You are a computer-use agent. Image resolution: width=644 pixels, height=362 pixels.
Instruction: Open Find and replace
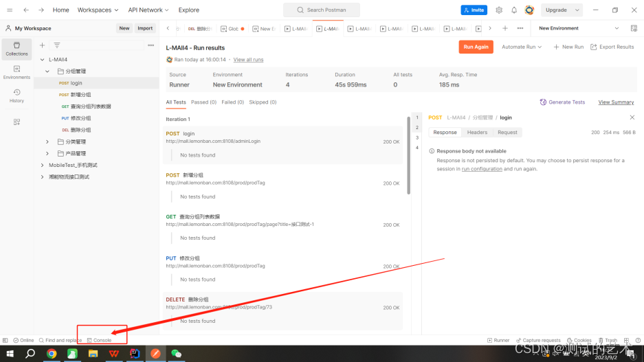[x=60, y=340]
